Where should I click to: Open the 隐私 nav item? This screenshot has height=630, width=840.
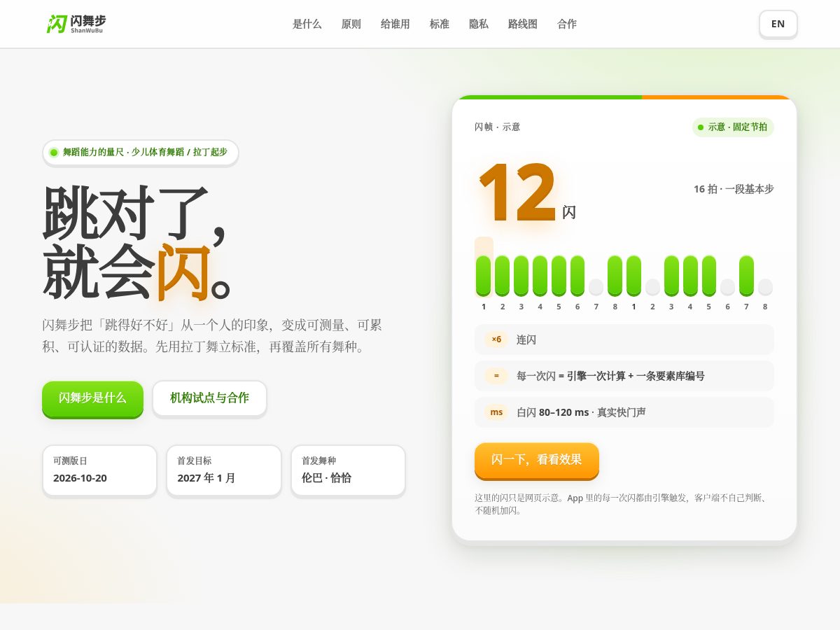(x=478, y=24)
